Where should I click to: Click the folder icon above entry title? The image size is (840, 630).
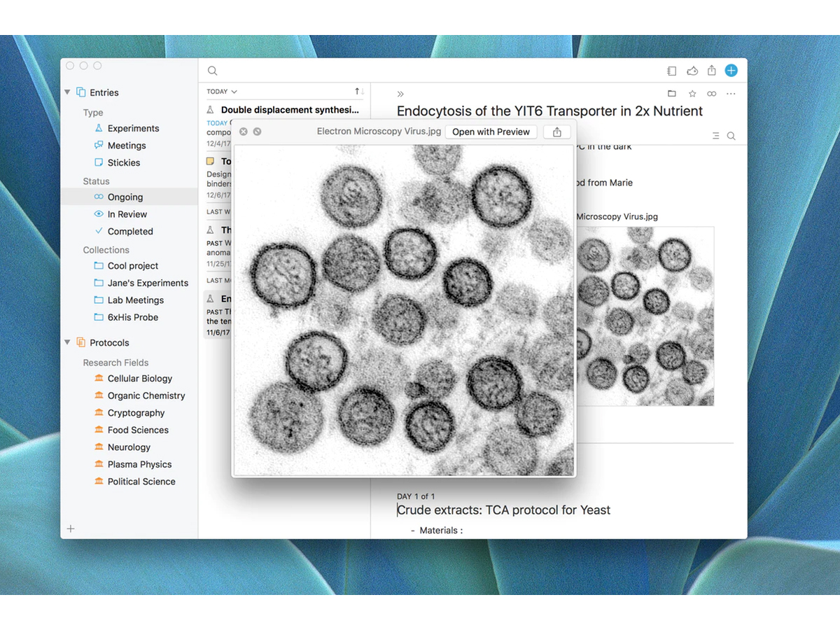click(x=671, y=94)
